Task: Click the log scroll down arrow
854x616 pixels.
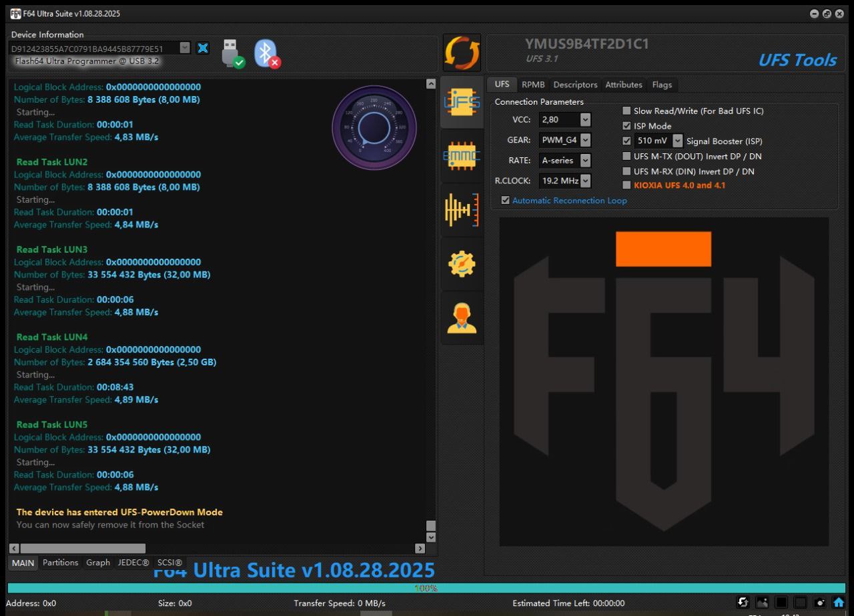Action: click(x=430, y=537)
